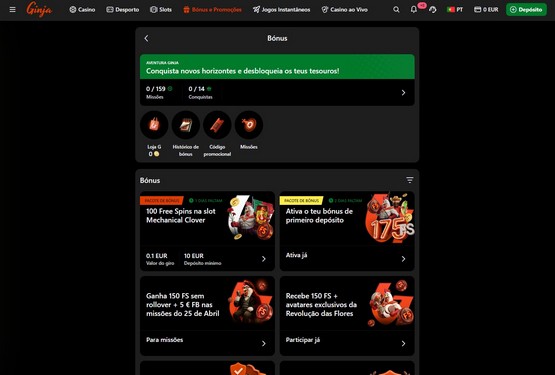Image resolution: width=555 pixels, height=375 pixels.
Task: Open Ganha 150 FS sem rollover card
Action: tap(207, 316)
